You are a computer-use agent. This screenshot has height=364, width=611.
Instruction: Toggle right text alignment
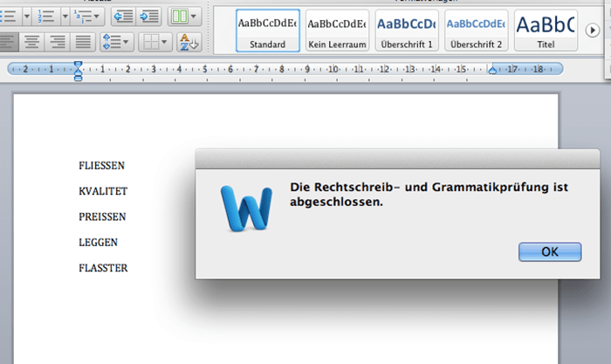click(58, 41)
